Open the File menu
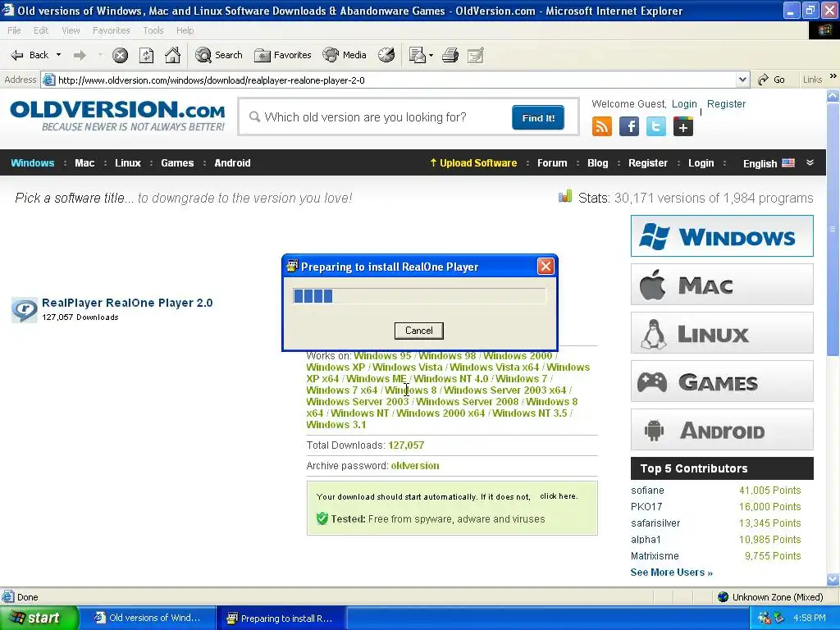 [14, 30]
